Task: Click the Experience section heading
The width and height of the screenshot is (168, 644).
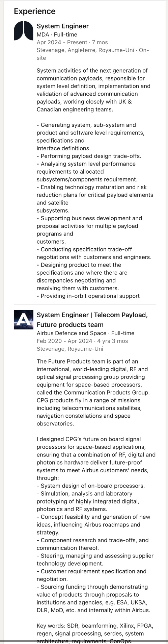Action: [35, 11]
